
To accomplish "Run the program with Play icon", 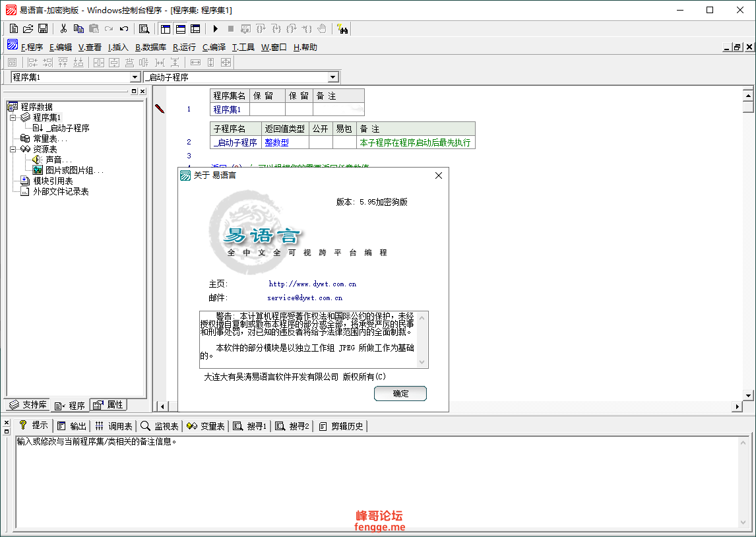I will (x=216, y=29).
